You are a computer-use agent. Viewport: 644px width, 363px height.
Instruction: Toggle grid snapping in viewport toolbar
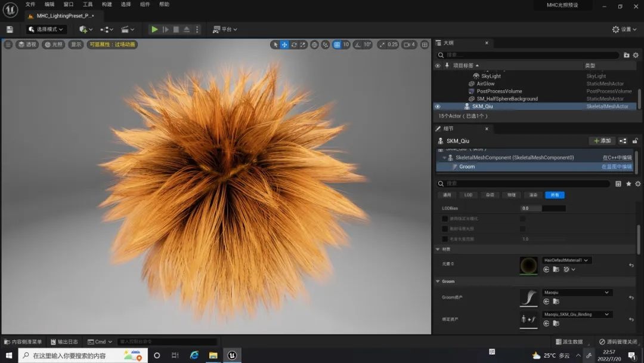pyautogui.click(x=337, y=45)
